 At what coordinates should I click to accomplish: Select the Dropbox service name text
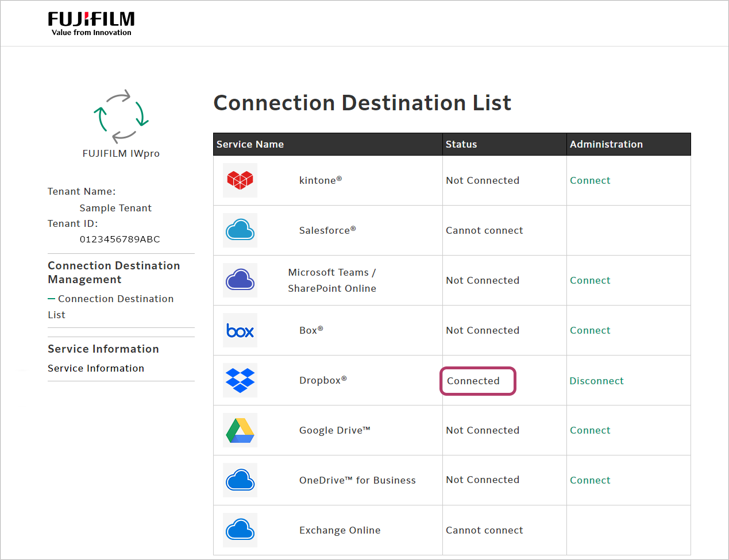click(x=323, y=380)
